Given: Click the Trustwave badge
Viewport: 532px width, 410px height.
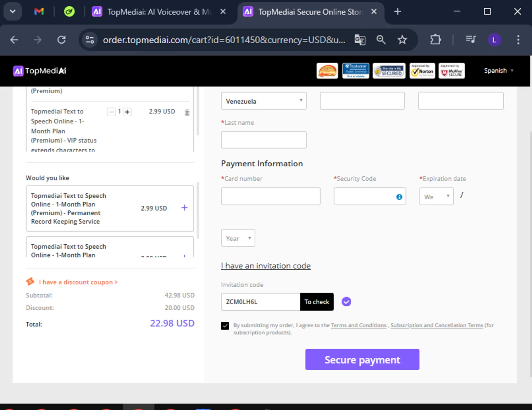Looking at the screenshot, I should [x=356, y=71].
